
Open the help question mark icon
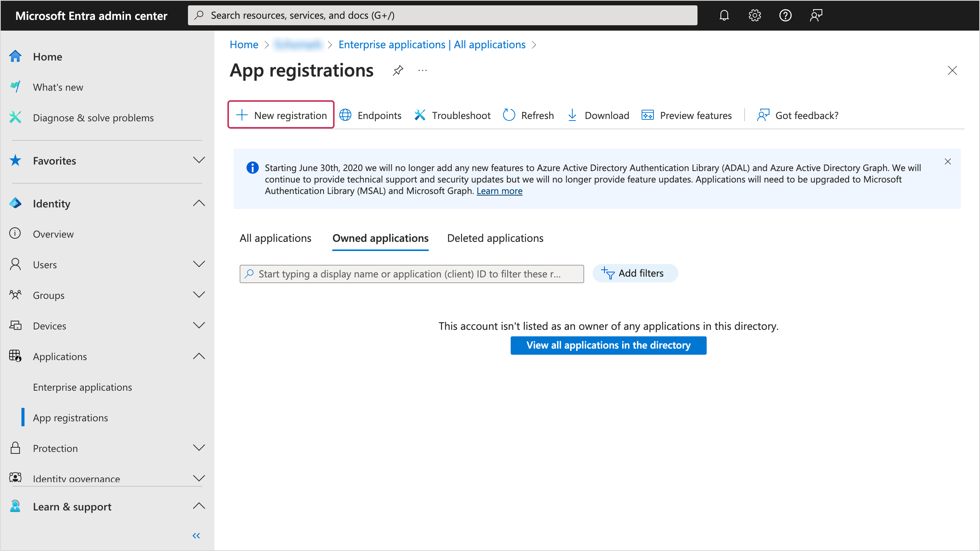click(x=785, y=15)
